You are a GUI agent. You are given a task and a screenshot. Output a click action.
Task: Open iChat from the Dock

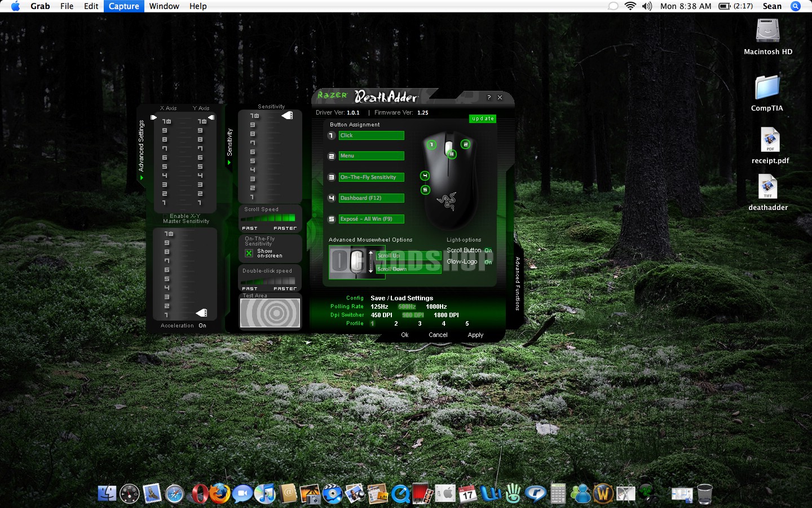coord(242,494)
